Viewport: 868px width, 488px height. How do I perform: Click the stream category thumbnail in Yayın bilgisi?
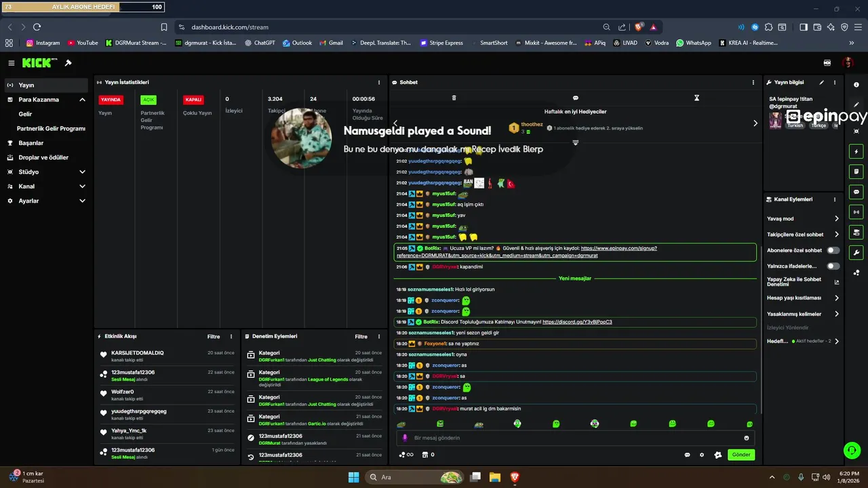click(x=775, y=120)
